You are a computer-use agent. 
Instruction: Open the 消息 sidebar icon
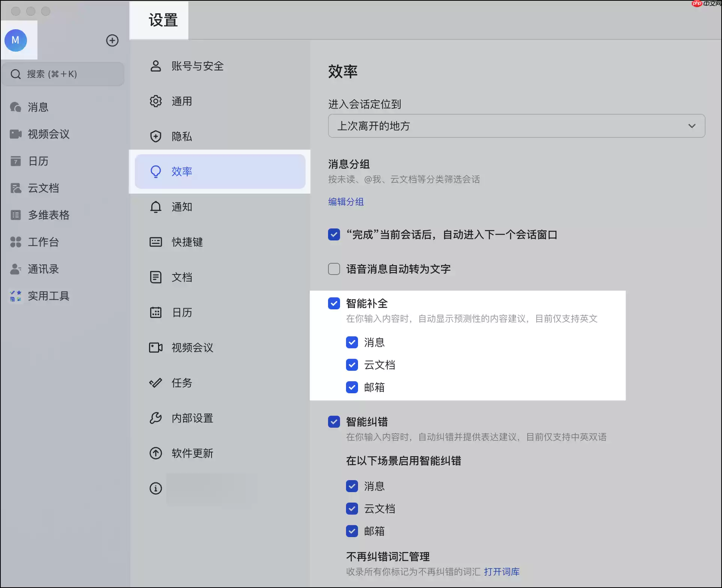point(15,107)
